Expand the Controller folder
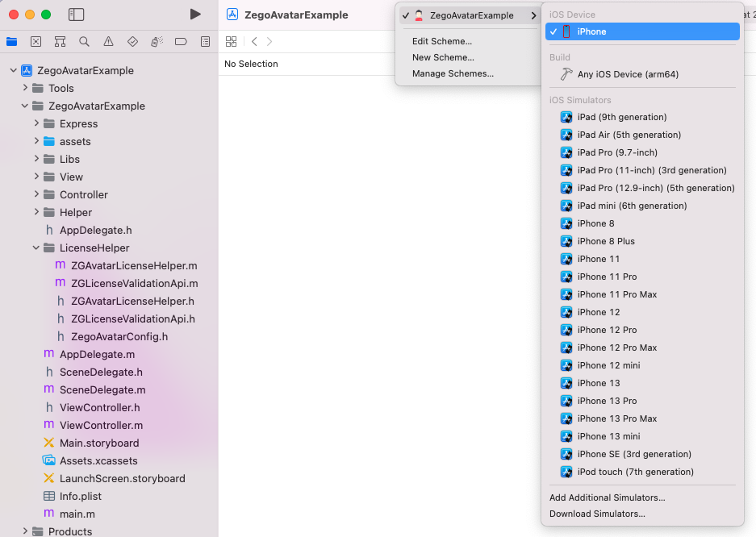Screen dimensions: 756x537 [x=36, y=194]
